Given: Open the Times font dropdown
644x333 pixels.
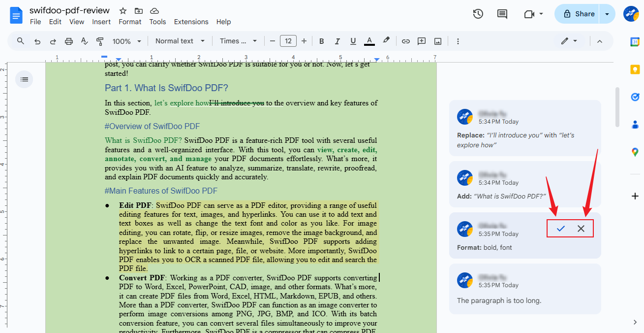Looking at the screenshot, I should click(x=239, y=41).
